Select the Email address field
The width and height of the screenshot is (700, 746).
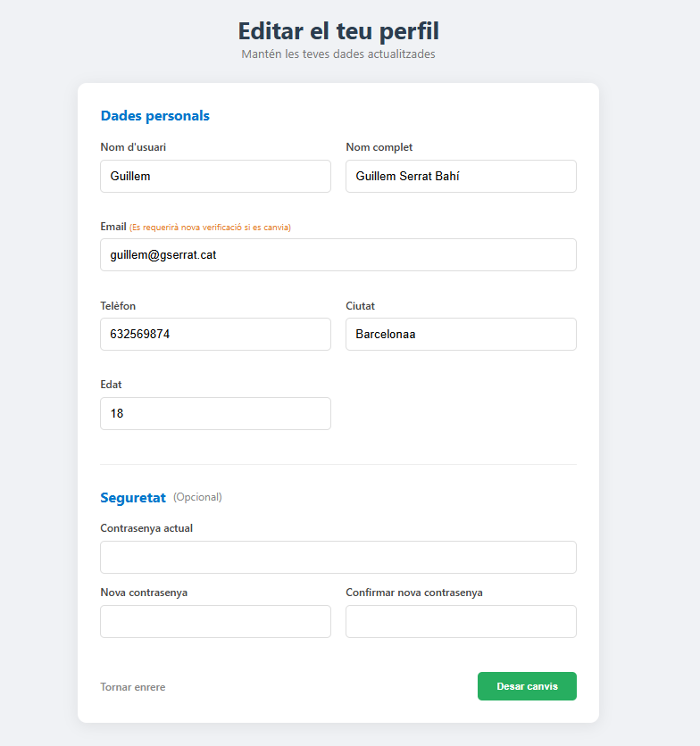(337, 254)
